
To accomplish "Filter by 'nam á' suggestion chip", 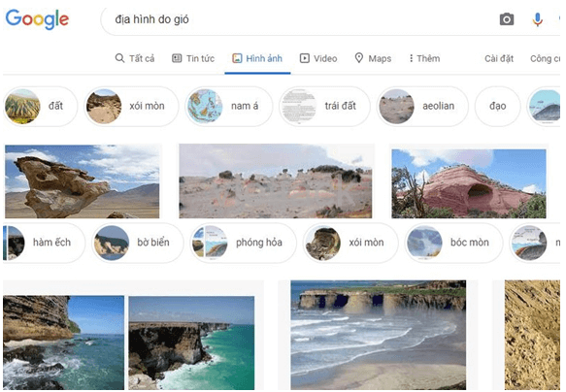I will click(229, 107).
